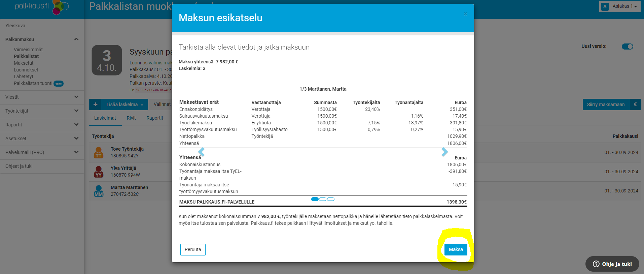This screenshot has height=274, width=644.
Task: Switch to the Laskelmat tab
Action: click(105, 118)
